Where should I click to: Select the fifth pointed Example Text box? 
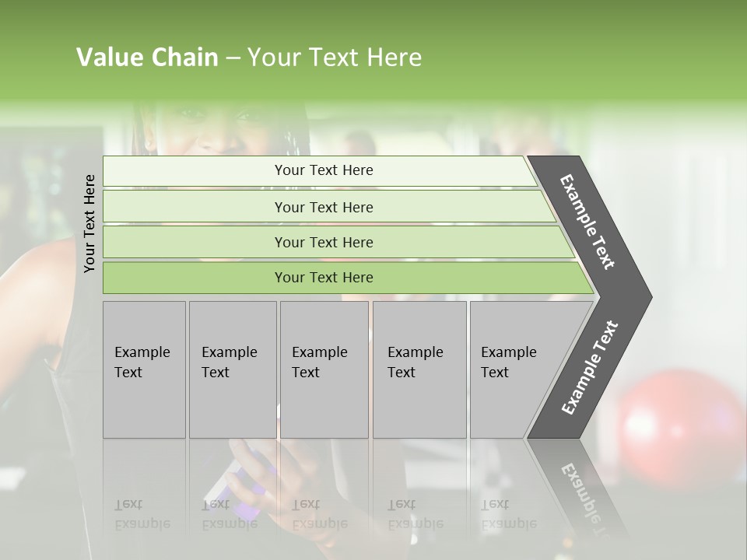(x=515, y=369)
